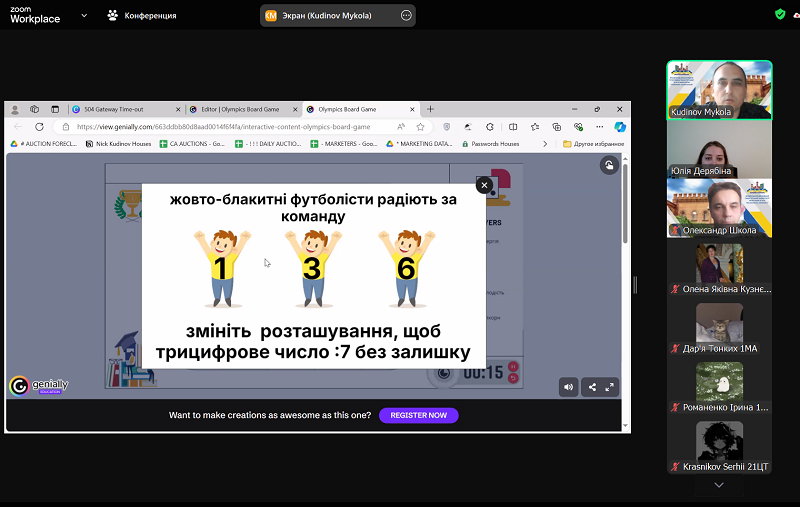Mute the Genially presentation sound
Screen dimensions: 800x507
click(568, 387)
